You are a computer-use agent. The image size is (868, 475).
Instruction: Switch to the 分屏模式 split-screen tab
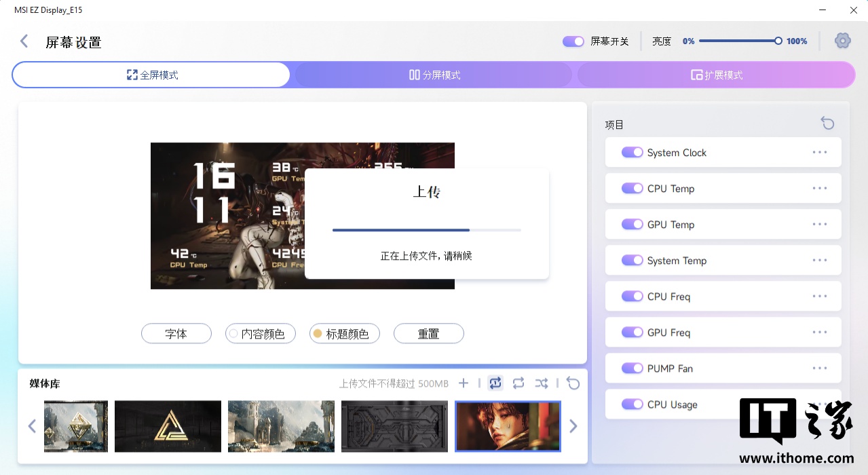(x=434, y=75)
